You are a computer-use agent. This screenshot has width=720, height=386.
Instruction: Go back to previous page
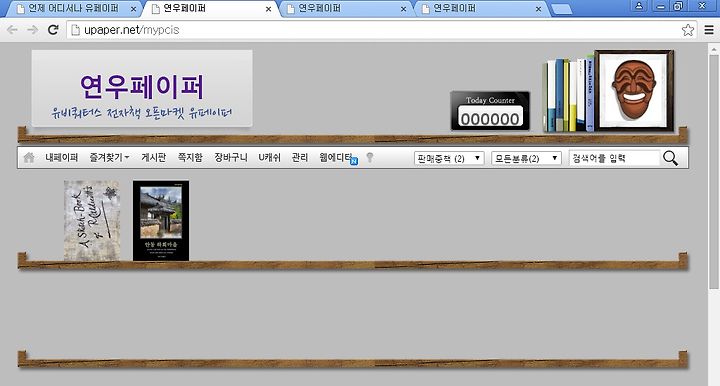[x=12, y=30]
